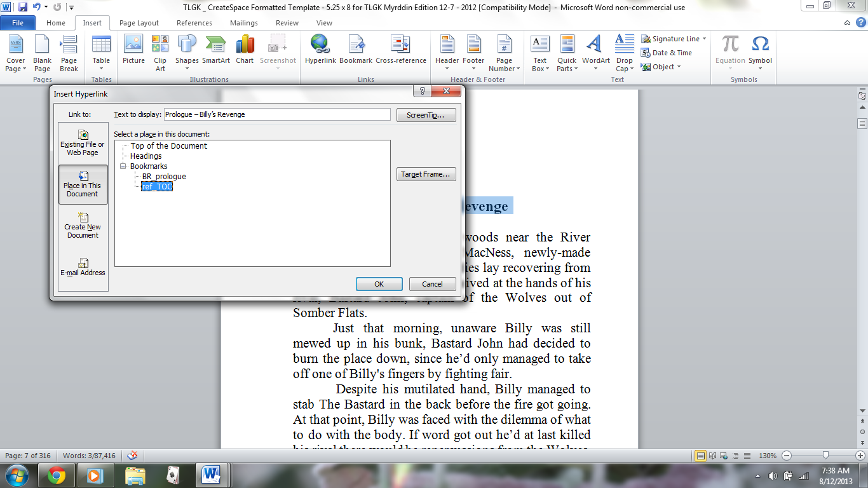Open the References ribbon tab

tap(194, 23)
